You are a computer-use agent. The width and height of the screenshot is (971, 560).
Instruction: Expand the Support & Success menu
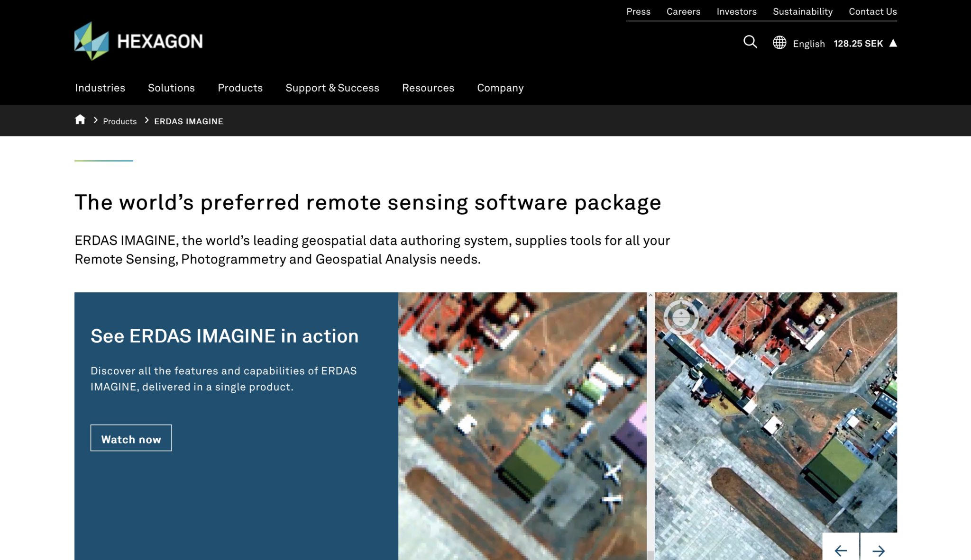click(332, 88)
